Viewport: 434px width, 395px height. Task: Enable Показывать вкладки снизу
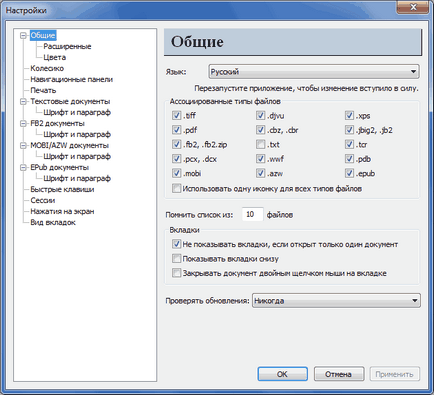click(x=176, y=259)
